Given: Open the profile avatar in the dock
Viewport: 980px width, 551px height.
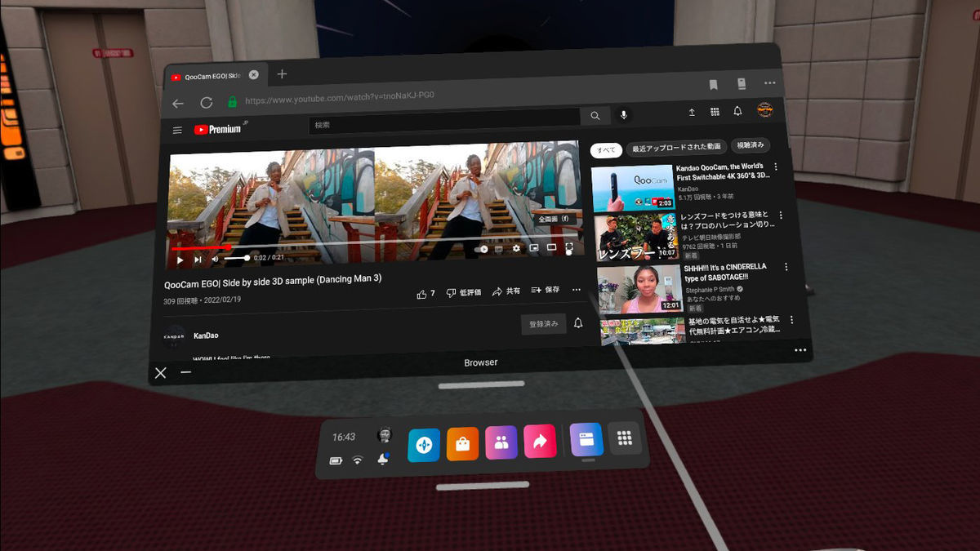Looking at the screenshot, I should (384, 435).
